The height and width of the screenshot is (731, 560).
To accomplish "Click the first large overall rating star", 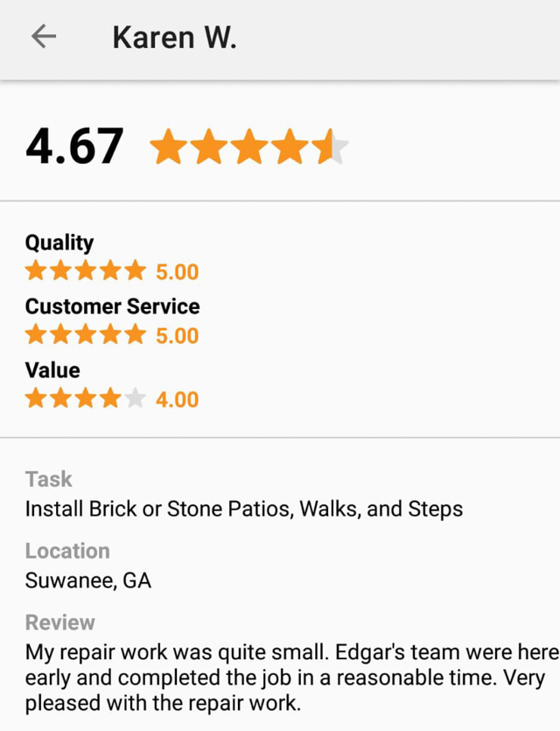I will 168,146.
